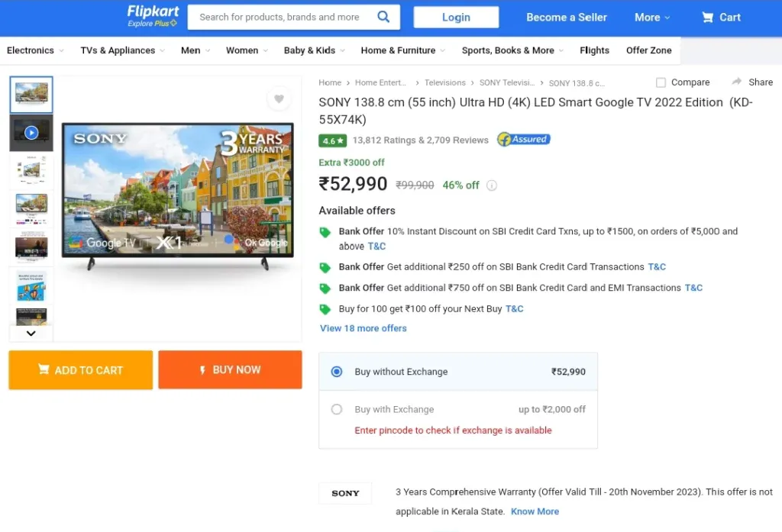782x532 pixels.
Task: Click the Sony brand logo near warranty
Action: coord(345,493)
